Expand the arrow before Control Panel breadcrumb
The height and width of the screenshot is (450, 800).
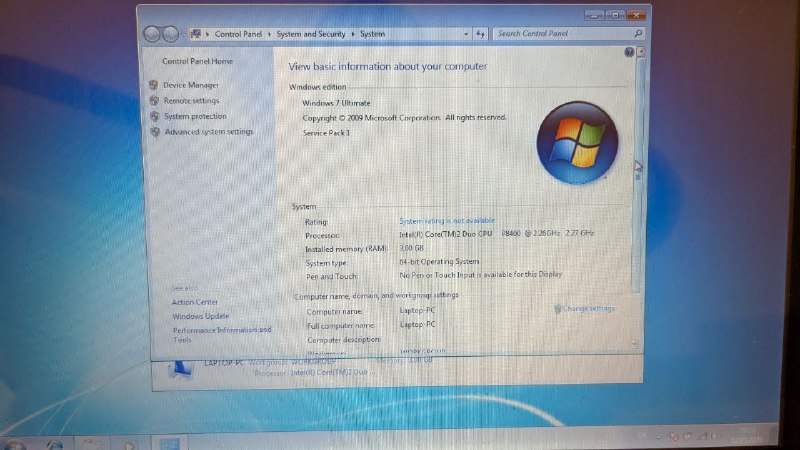(x=208, y=34)
